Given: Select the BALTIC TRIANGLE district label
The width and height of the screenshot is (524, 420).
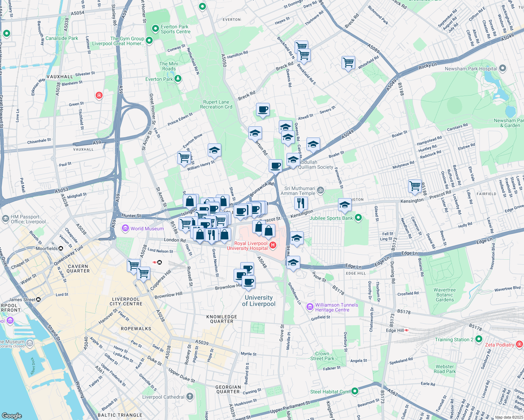Looking at the screenshot, I should pos(120,415).
